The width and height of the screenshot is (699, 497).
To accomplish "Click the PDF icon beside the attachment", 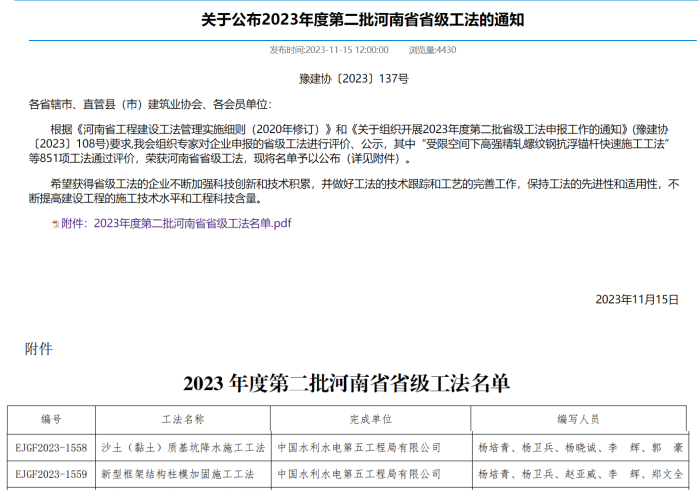I will (56, 224).
